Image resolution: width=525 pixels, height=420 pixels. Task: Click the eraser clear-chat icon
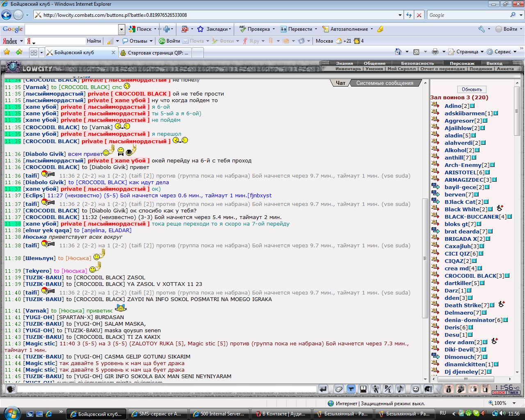[x=339, y=389]
